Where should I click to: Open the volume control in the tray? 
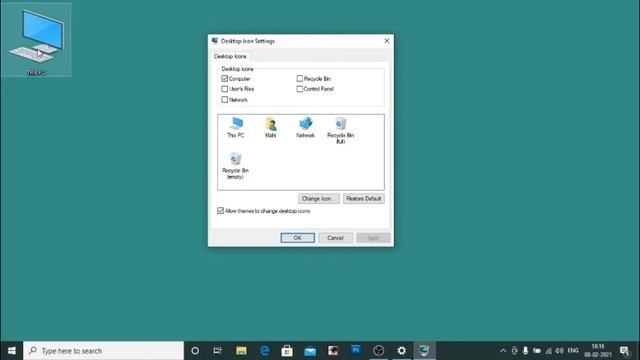[x=560, y=351]
